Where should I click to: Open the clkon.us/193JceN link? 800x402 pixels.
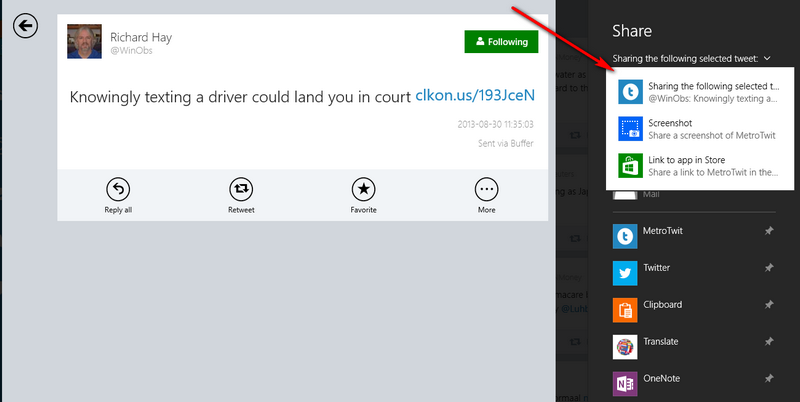tap(475, 96)
